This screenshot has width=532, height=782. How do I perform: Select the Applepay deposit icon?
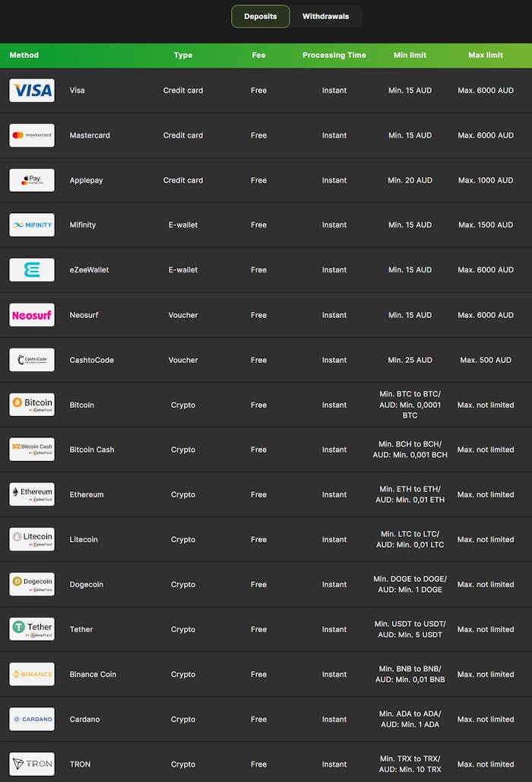31,180
